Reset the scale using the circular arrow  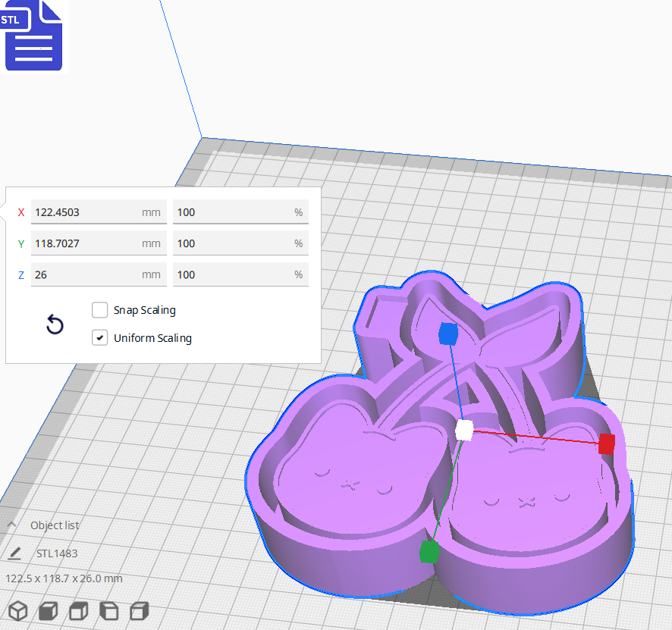54,324
